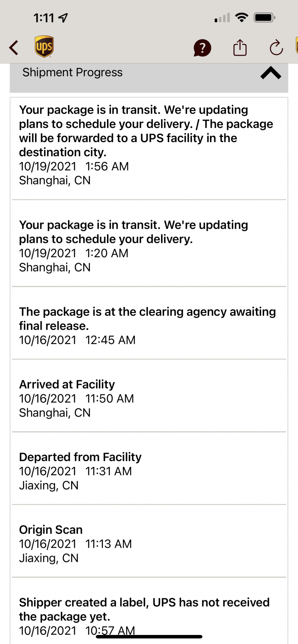Tap the Arrived at Facility entry

(x=149, y=398)
